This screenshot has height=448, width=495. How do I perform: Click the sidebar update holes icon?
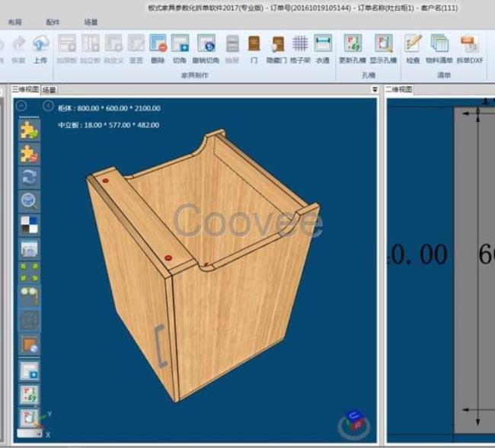[x=30, y=394]
